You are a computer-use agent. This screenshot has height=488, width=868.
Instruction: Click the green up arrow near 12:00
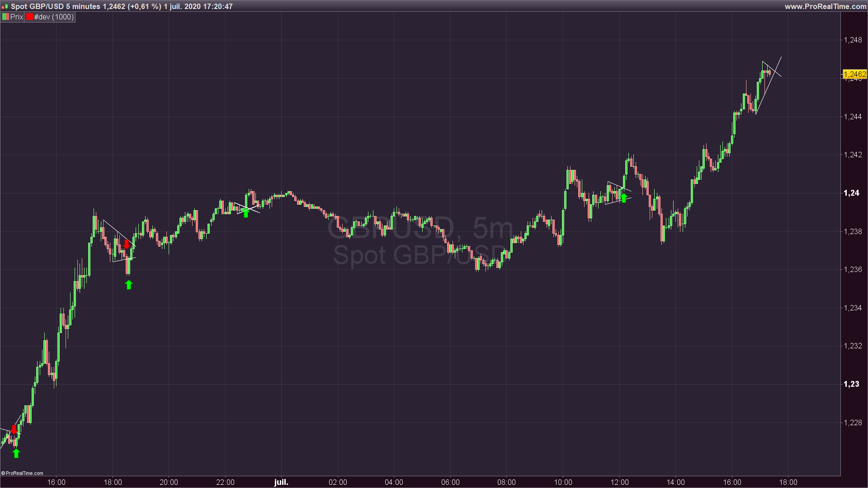(624, 198)
